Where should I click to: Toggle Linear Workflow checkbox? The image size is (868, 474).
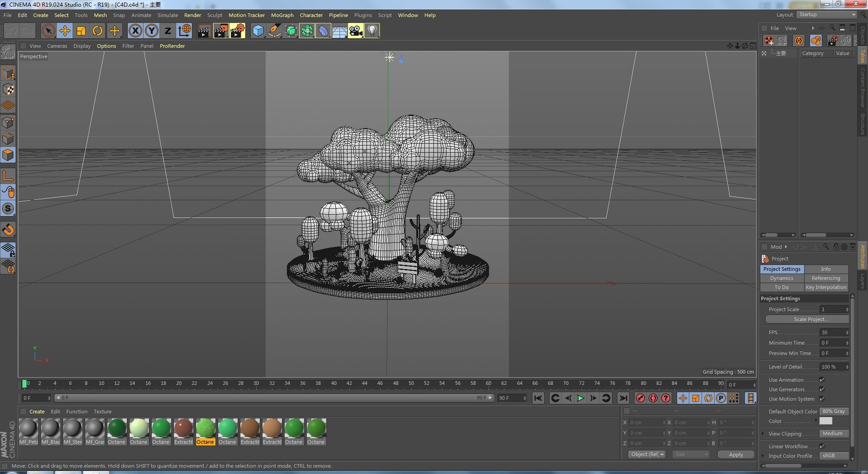[x=822, y=446]
